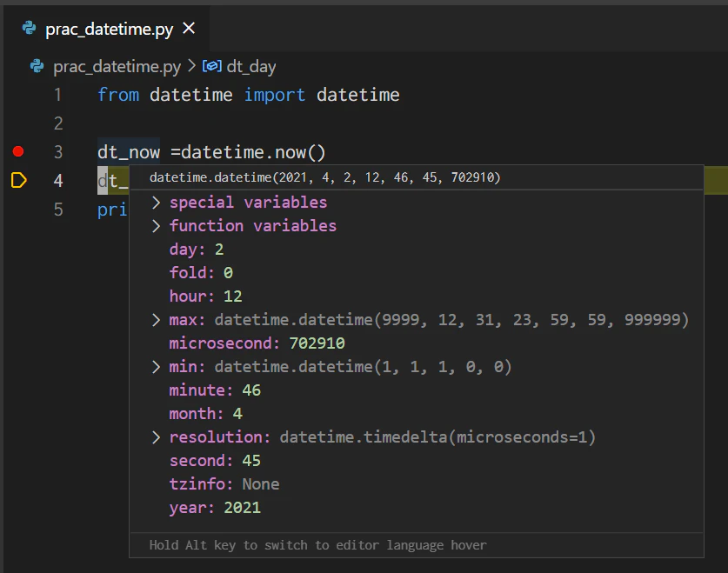Expand the min datetime entry

click(x=156, y=367)
